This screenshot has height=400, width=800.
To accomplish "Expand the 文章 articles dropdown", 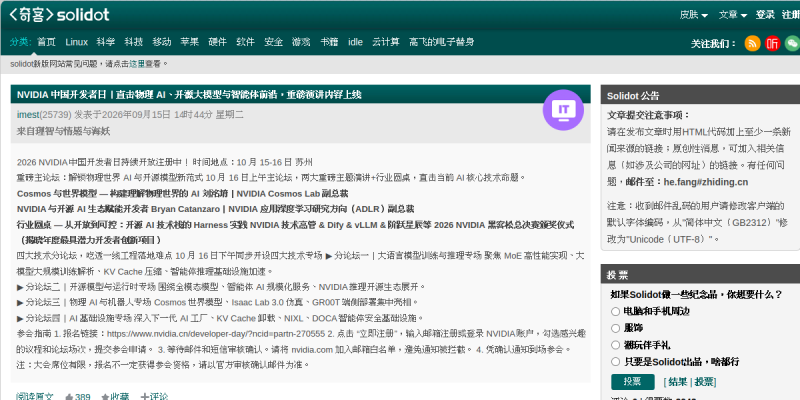I will click(733, 15).
